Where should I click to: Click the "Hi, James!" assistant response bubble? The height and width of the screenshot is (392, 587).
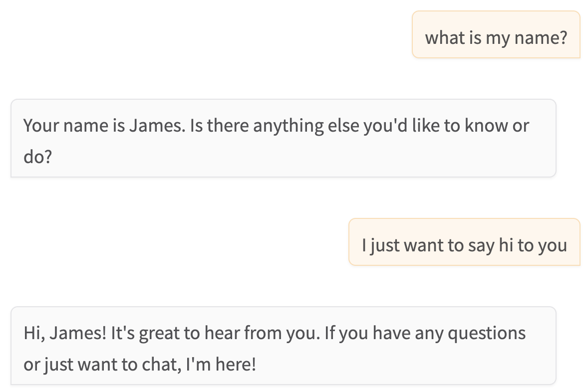[283, 346]
